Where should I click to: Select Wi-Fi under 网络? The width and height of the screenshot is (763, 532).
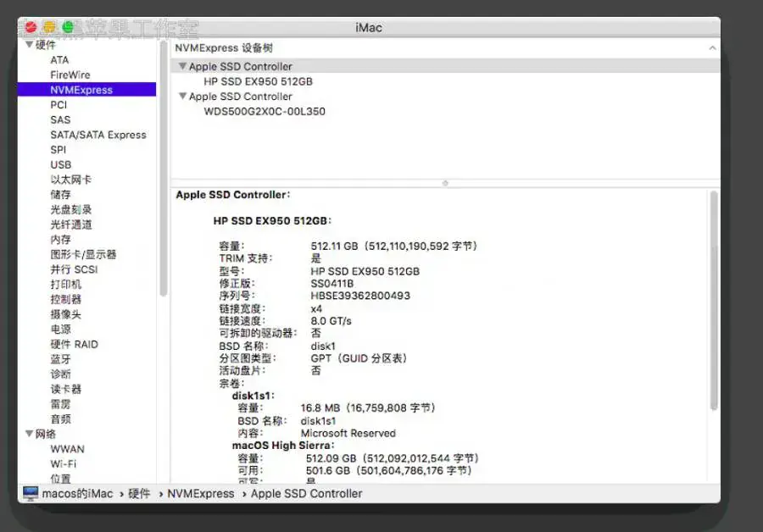(64, 464)
